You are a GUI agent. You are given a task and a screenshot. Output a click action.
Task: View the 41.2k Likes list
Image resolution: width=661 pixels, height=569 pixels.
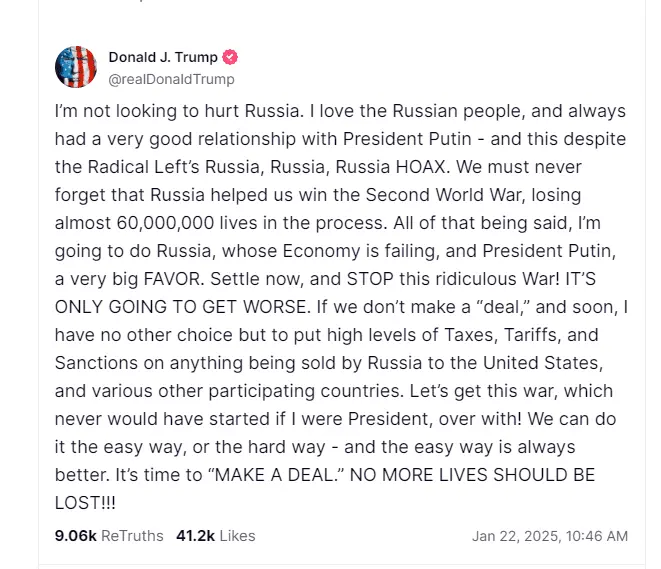tap(215, 536)
